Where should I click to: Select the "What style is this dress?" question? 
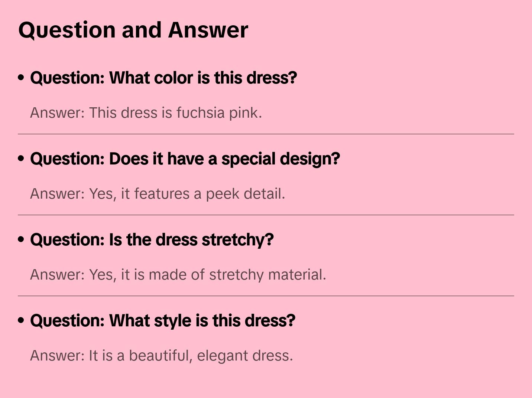pos(163,321)
